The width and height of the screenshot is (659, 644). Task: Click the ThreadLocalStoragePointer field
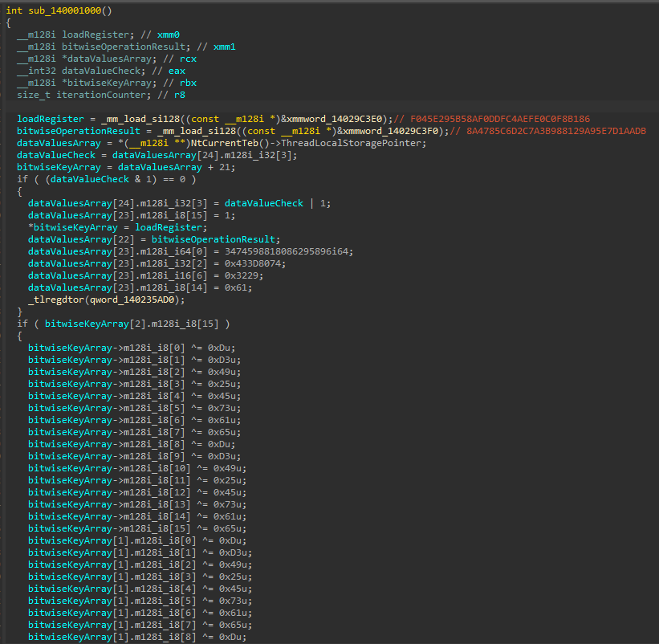(353, 143)
